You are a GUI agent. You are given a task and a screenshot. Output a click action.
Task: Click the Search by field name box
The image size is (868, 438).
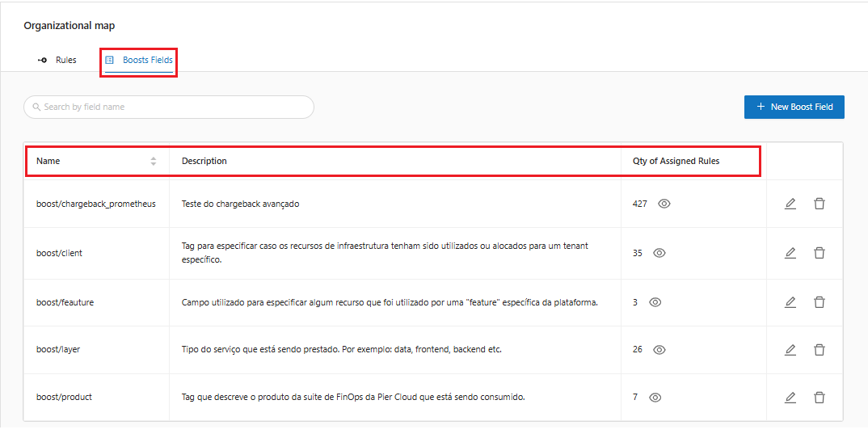[169, 107]
